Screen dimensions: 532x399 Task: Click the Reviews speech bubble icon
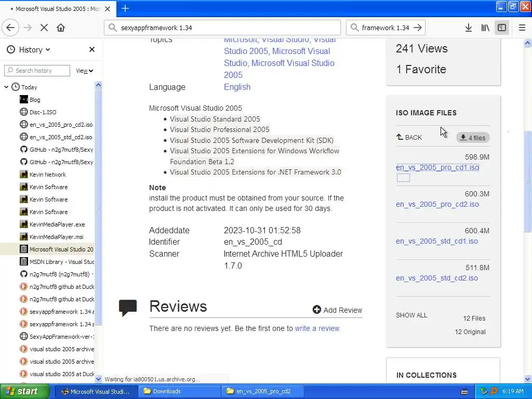point(128,308)
